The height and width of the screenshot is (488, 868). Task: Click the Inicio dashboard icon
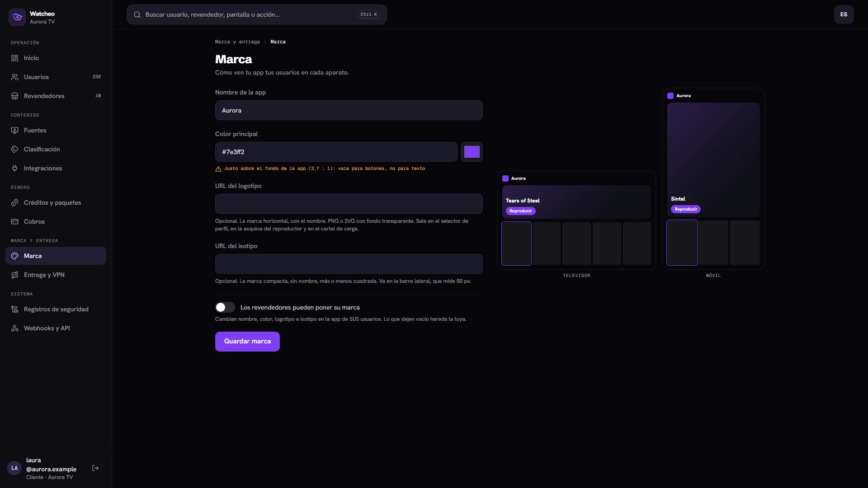pyautogui.click(x=15, y=58)
